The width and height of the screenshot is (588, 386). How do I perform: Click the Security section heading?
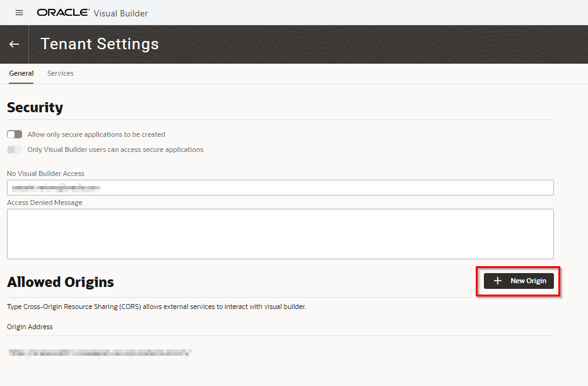(x=35, y=107)
